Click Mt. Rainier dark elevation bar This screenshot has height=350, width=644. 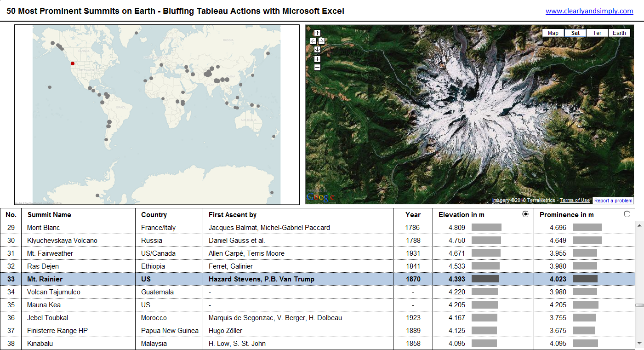pos(485,279)
